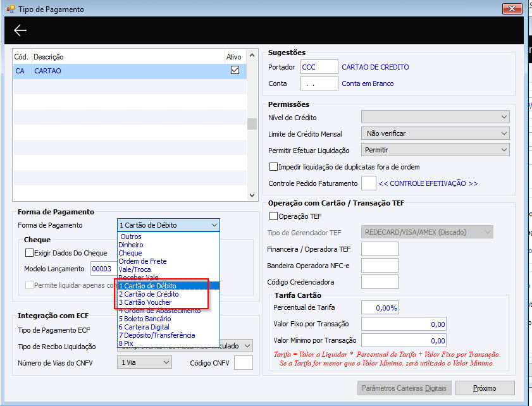
Task: Pick 5 Boleto Bancário from the list
Action: 145,319
